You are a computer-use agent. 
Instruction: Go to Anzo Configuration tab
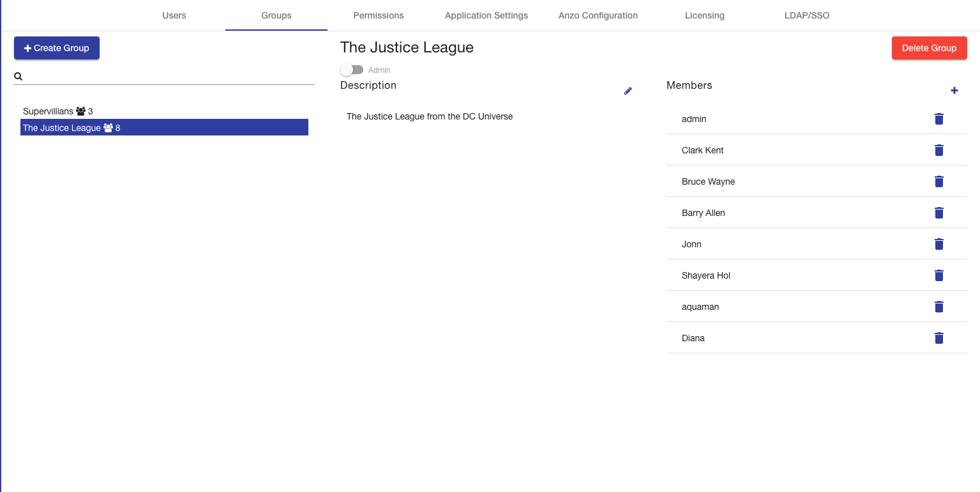tap(598, 15)
